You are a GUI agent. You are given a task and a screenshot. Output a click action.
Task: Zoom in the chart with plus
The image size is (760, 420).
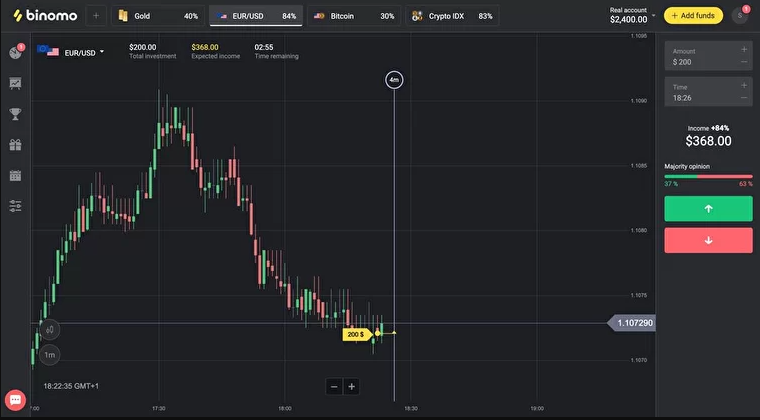351,387
